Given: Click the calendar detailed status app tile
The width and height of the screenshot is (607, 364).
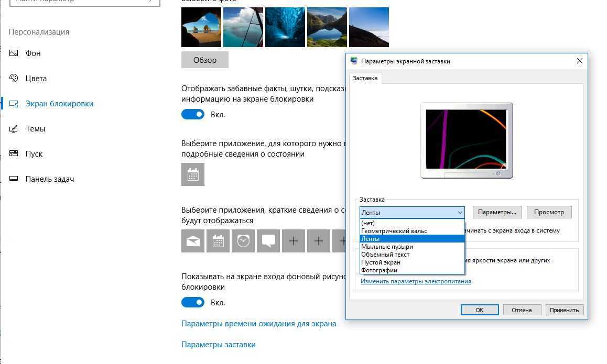Looking at the screenshot, I should [x=193, y=174].
